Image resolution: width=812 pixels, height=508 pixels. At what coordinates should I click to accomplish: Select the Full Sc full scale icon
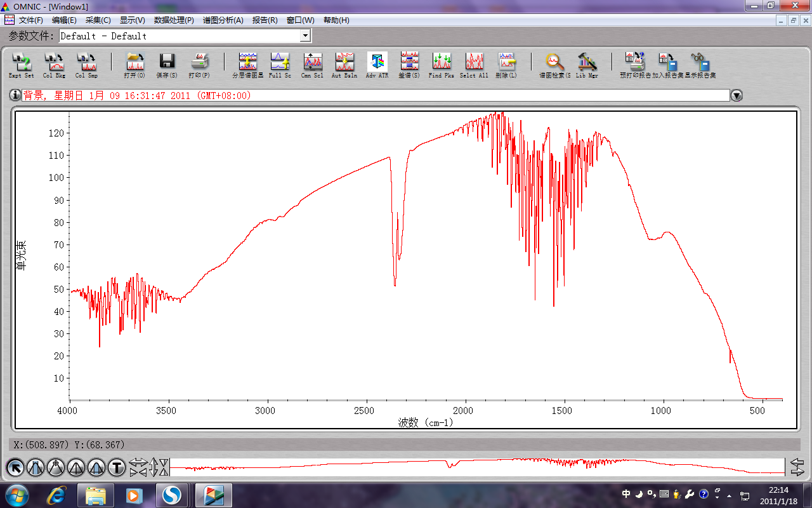(x=280, y=65)
